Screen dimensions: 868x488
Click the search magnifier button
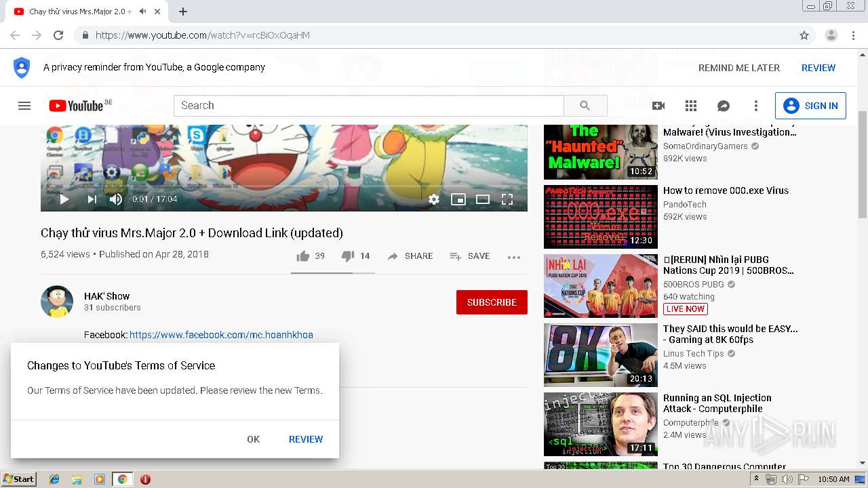tap(585, 106)
